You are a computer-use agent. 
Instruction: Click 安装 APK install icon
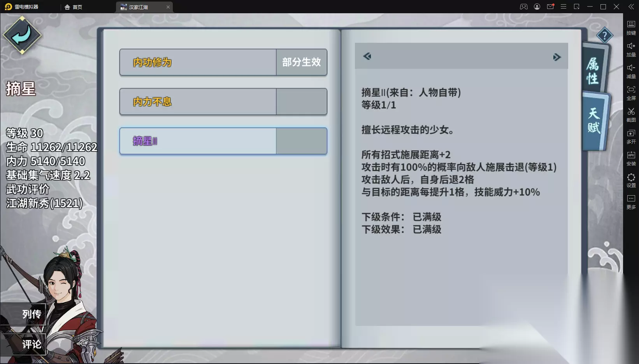click(x=631, y=158)
